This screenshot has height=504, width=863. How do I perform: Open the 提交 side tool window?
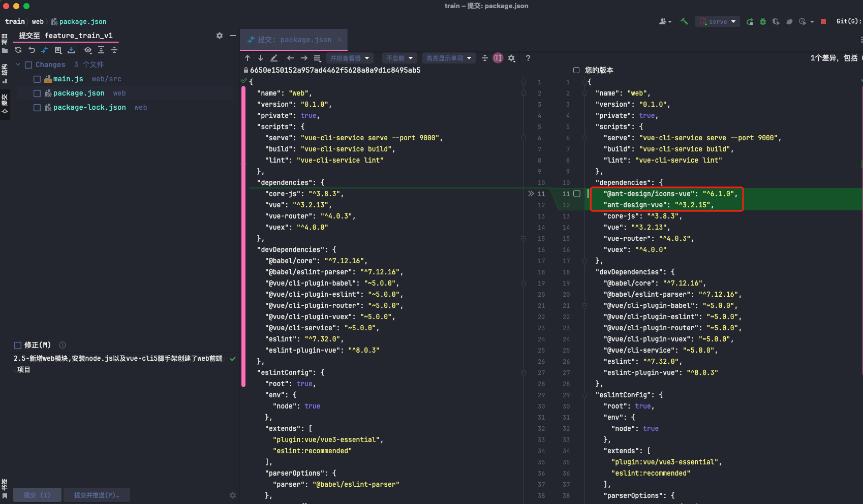coord(5,104)
